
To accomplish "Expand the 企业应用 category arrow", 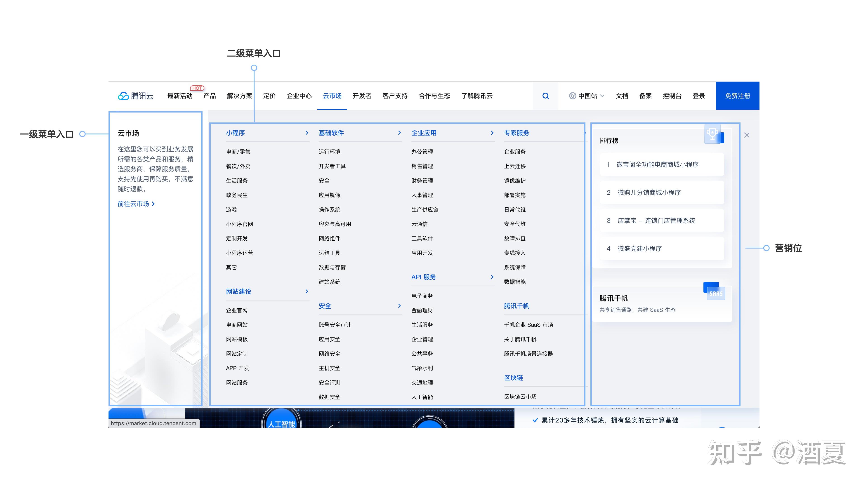I will point(492,133).
